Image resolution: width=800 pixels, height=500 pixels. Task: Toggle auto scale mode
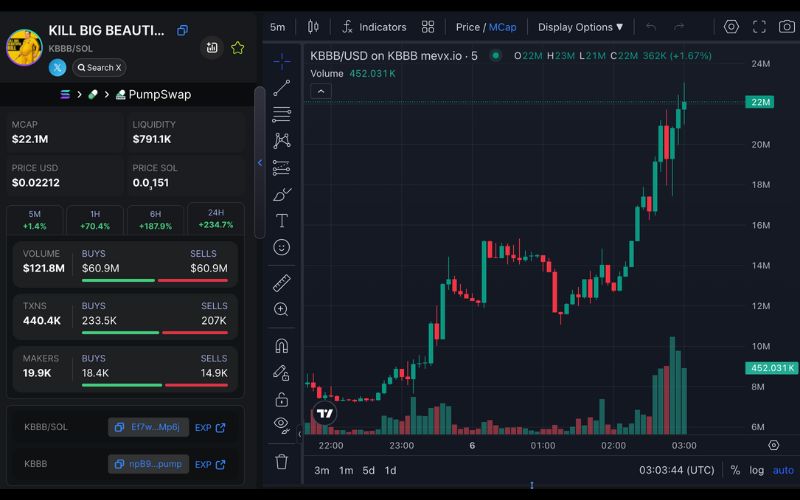(783, 470)
